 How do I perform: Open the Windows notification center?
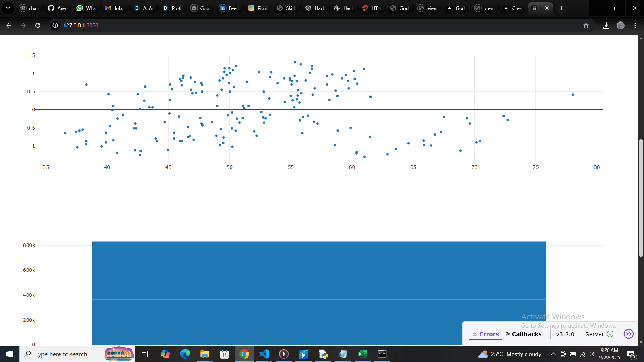[631, 354]
